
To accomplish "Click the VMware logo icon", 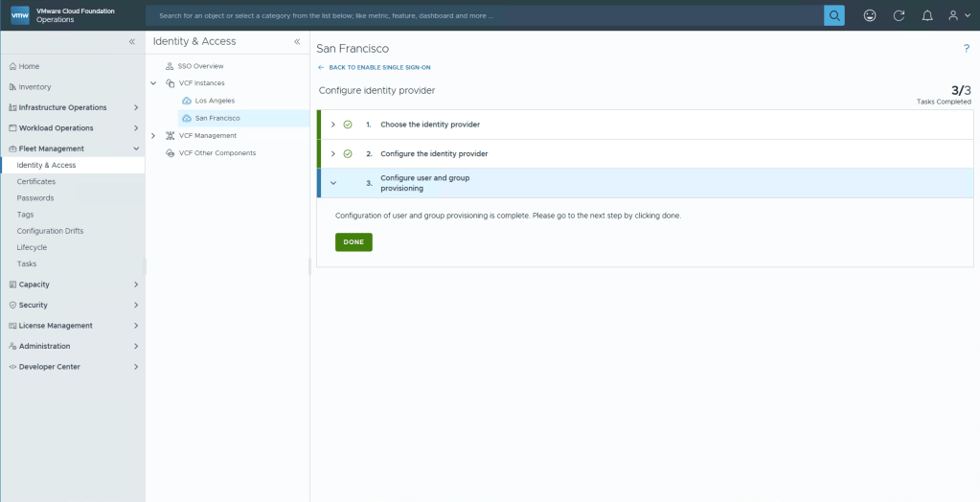I will 19,15.
